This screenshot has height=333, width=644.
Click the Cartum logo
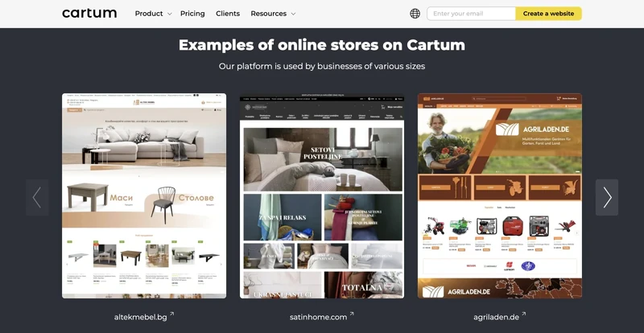click(89, 13)
